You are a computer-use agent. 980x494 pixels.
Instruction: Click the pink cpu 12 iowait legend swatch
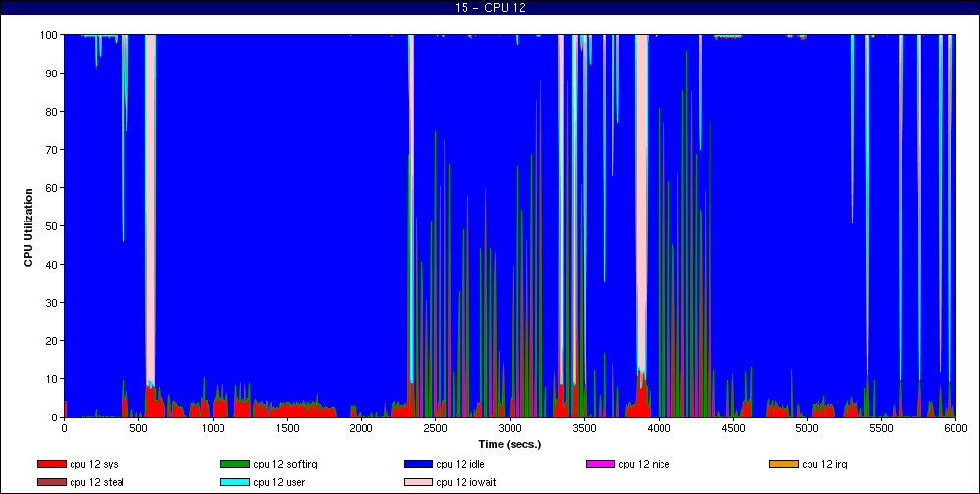417,483
